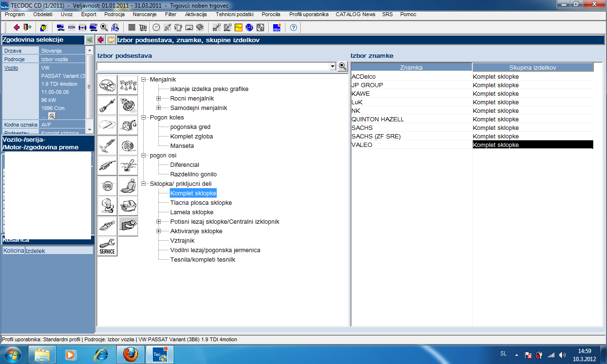Image resolution: width=607 pixels, height=364 pixels.
Task: Sort by the Skupina izdelkov column header
Action: pos(533,67)
